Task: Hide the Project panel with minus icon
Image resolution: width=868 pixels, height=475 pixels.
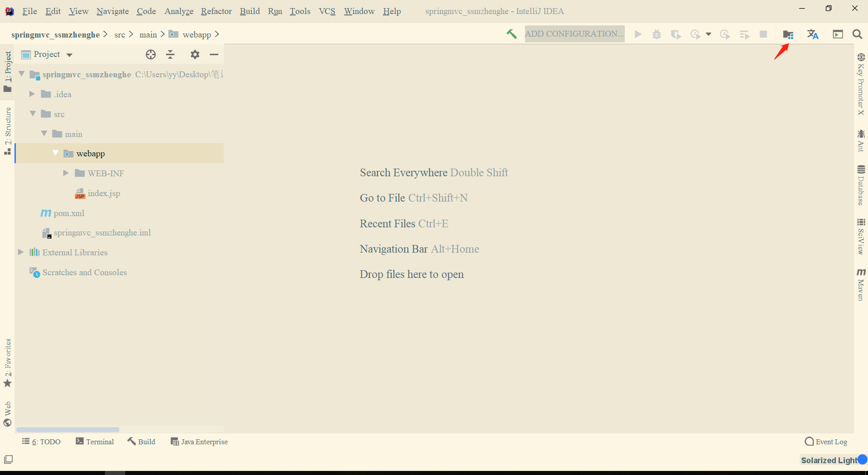Action: [x=214, y=55]
